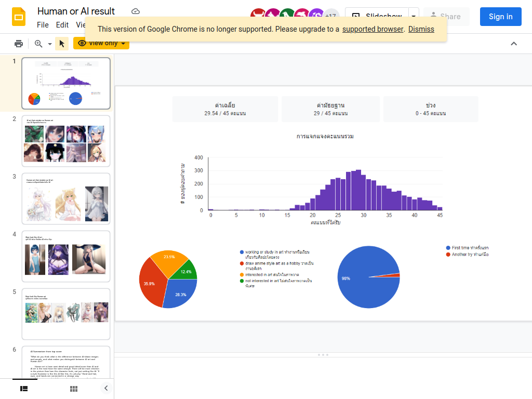532x399 pixels.
Task: Open the View only mode dropdown
Action: point(101,44)
